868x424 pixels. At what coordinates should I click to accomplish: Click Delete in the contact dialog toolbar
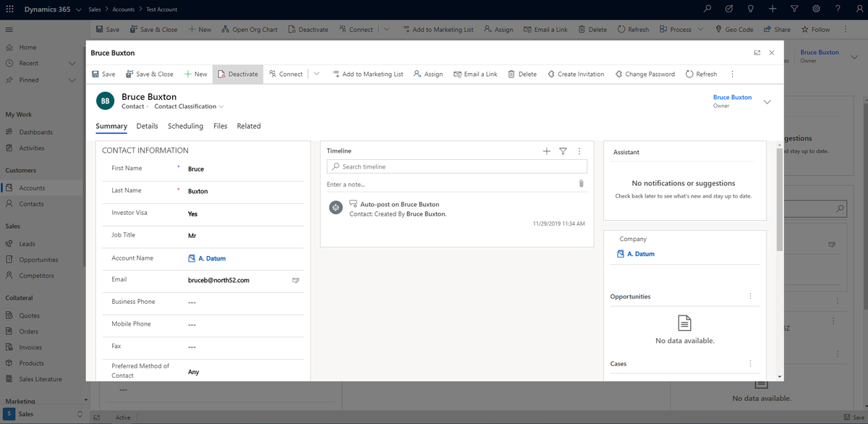pyautogui.click(x=522, y=74)
